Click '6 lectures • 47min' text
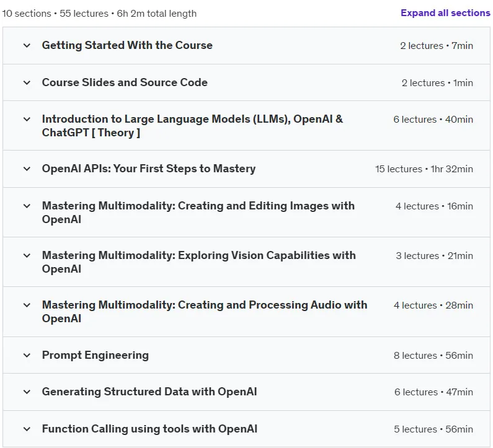The width and height of the screenshot is (493, 448). coord(434,392)
